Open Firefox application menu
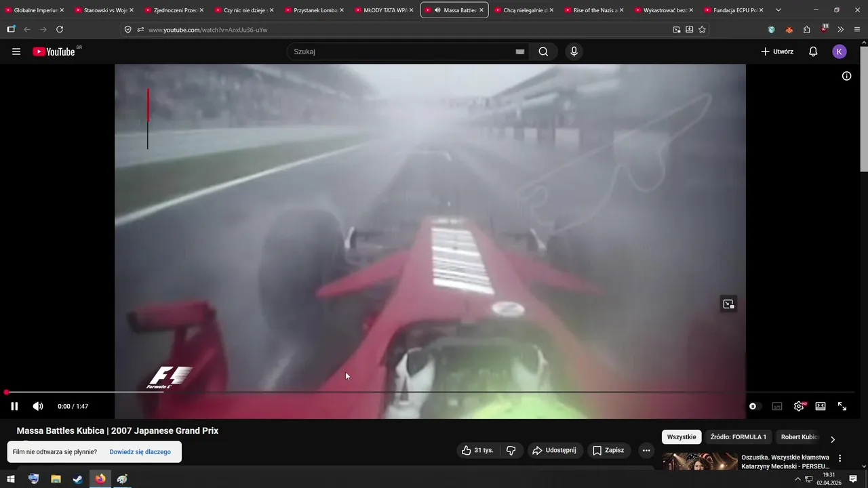This screenshot has height=488, width=868. point(858,29)
